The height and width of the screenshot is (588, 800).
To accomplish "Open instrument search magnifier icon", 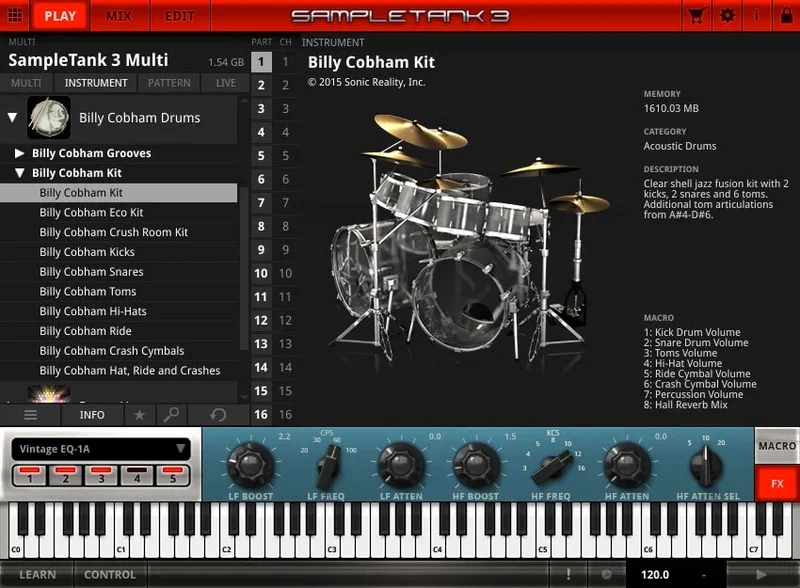I will 171,414.
